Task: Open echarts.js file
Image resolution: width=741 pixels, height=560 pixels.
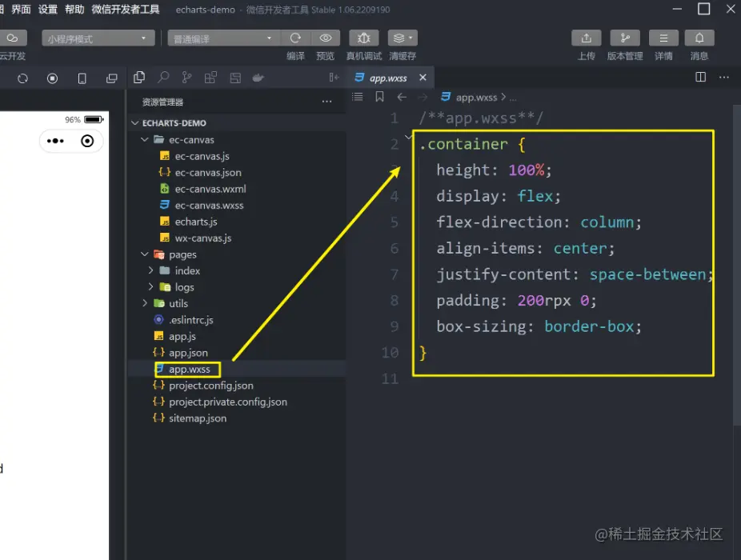Action: click(195, 222)
